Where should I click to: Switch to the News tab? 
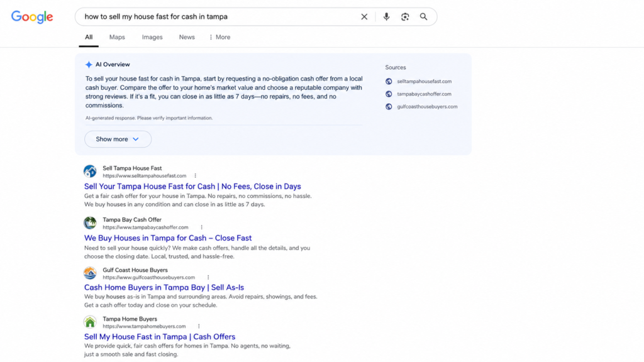click(x=187, y=37)
